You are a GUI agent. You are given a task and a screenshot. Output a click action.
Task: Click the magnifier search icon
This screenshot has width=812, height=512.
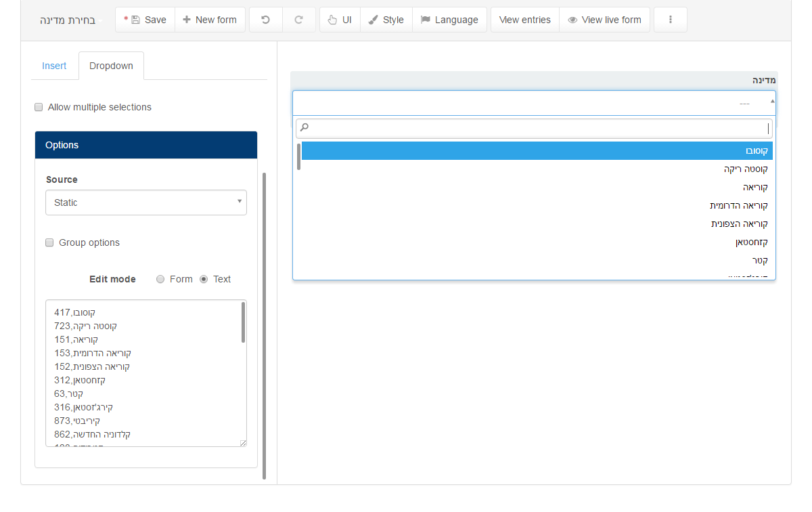pos(304,127)
